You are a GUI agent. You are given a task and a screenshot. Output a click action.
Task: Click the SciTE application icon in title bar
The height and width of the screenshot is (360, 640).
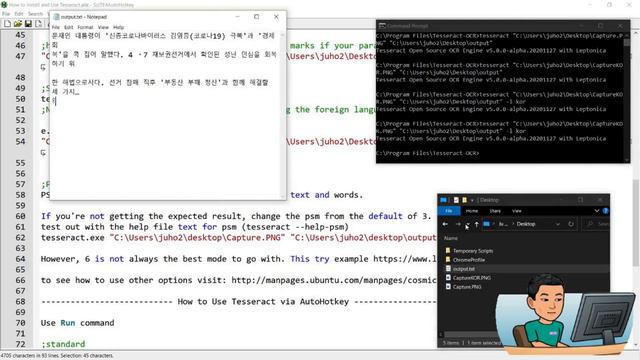(x=4, y=5)
